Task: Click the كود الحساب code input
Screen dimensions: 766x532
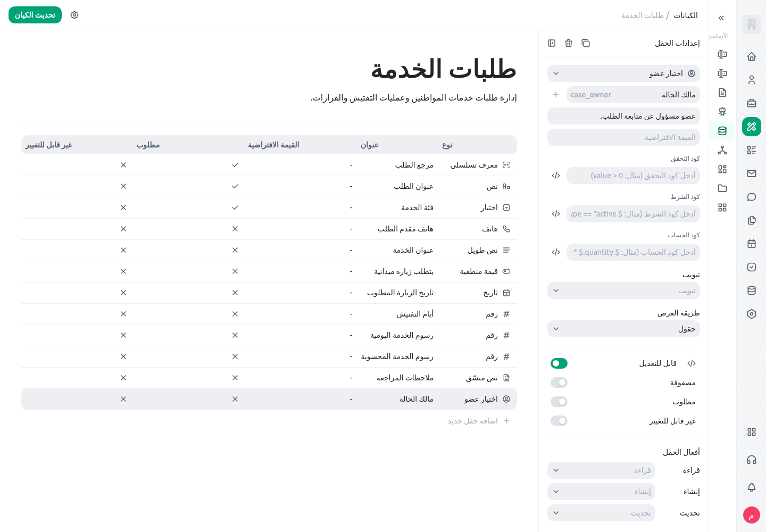Action: (x=633, y=252)
